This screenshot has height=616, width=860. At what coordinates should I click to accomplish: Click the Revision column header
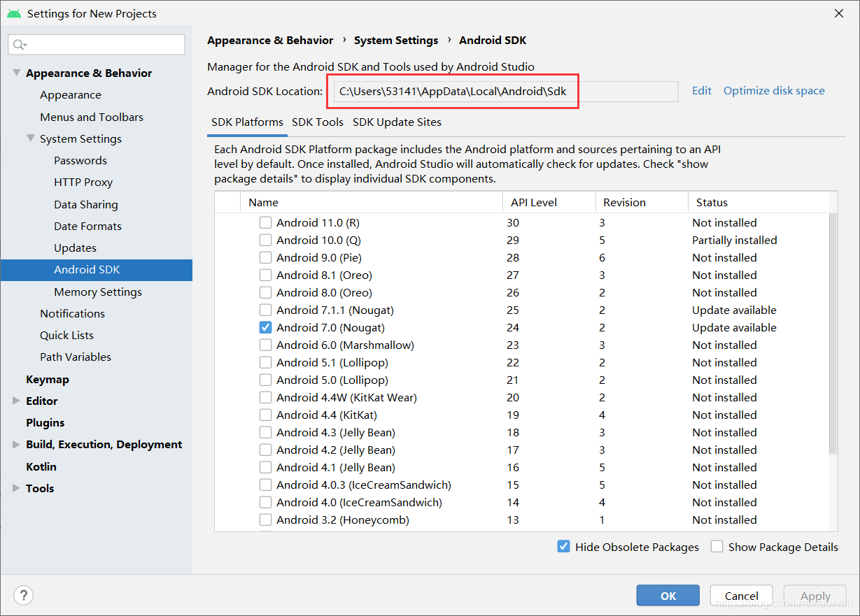[x=642, y=203]
